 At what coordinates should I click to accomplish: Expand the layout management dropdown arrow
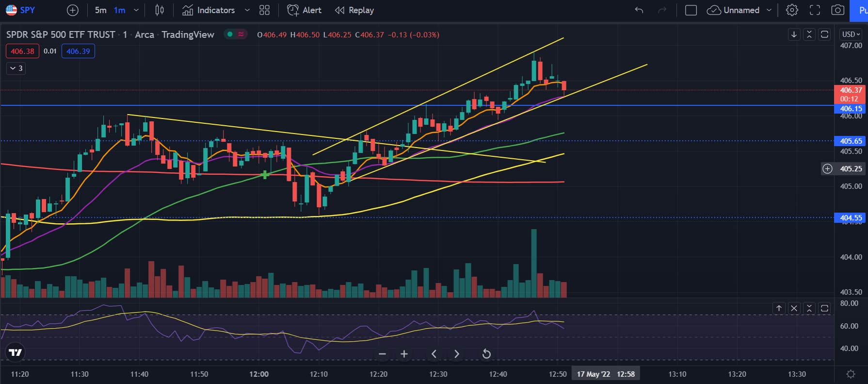[x=769, y=10]
